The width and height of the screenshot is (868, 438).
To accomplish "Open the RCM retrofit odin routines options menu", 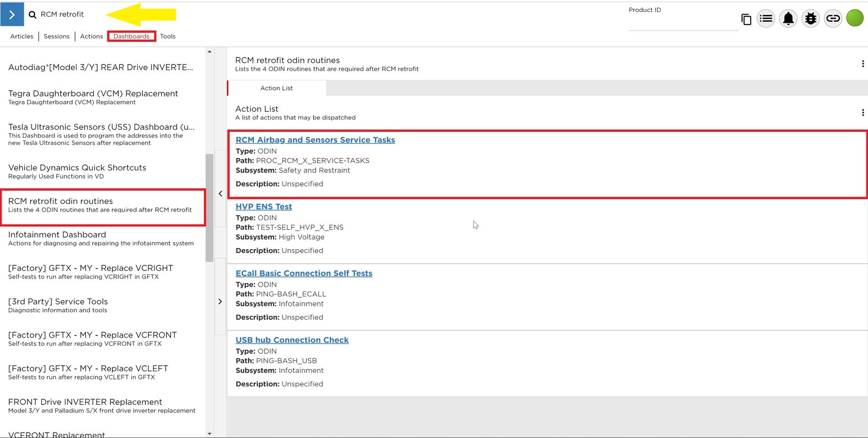I will pyautogui.click(x=863, y=64).
